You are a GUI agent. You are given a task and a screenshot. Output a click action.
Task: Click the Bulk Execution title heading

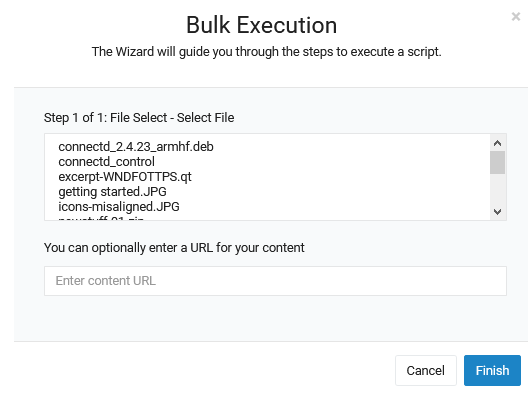[x=262, y=25]
